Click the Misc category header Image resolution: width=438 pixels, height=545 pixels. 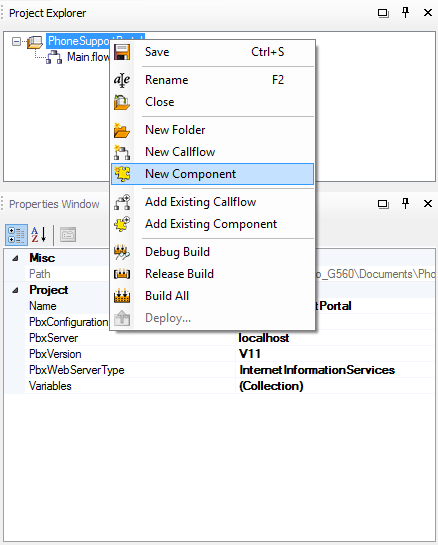pos(42,258)
